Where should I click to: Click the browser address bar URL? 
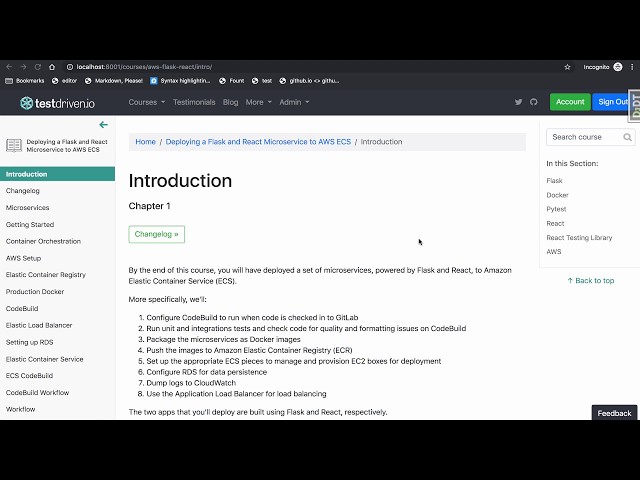tap(144, 67)
